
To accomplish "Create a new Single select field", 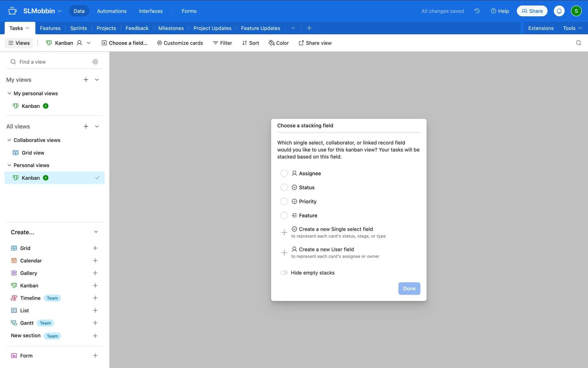I will (336, 229).
